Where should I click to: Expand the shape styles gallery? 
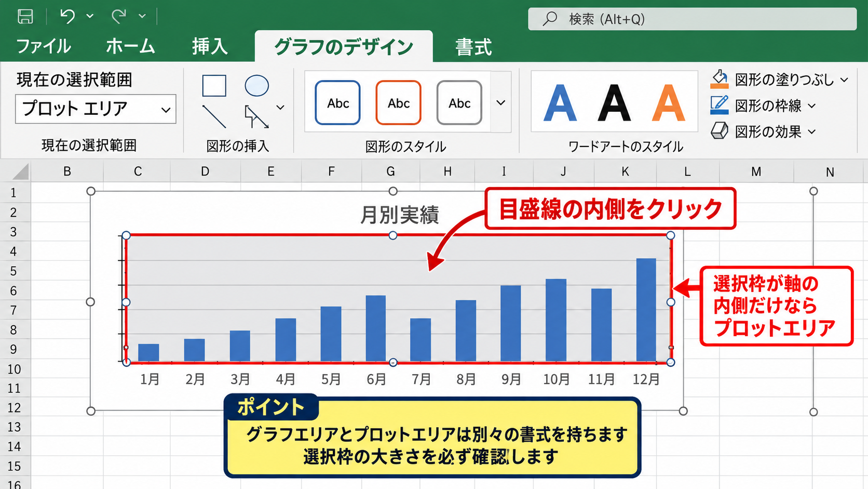(x=500, y=103)
